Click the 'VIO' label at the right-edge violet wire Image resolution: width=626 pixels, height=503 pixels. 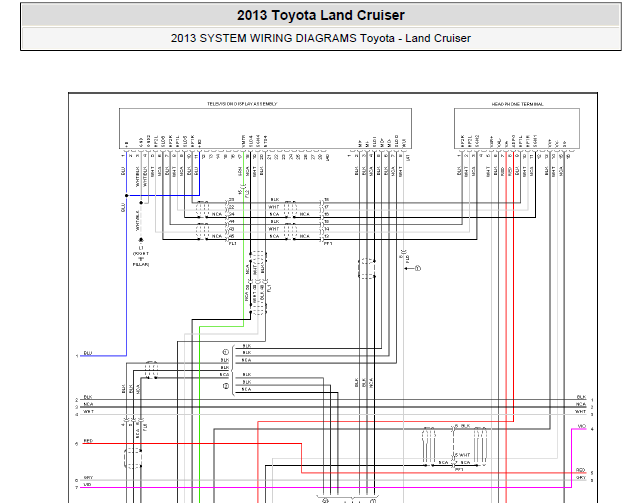coord(581,426)
